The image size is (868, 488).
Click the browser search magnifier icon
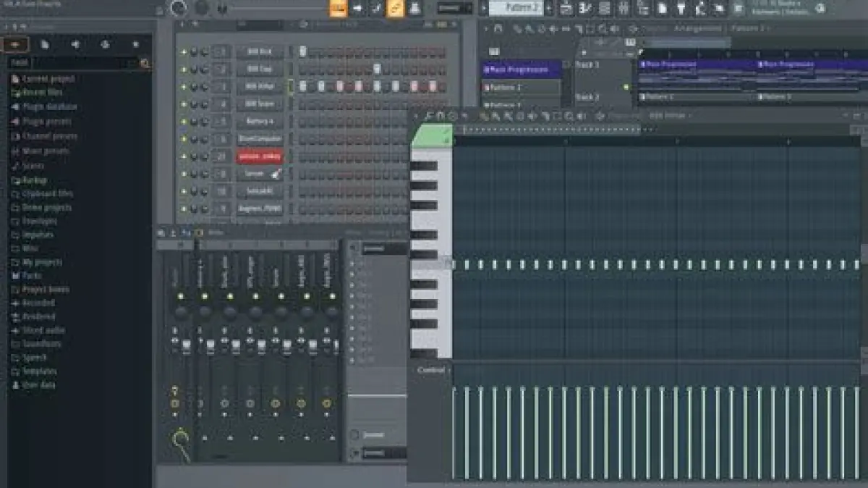(x=145, y=64)
